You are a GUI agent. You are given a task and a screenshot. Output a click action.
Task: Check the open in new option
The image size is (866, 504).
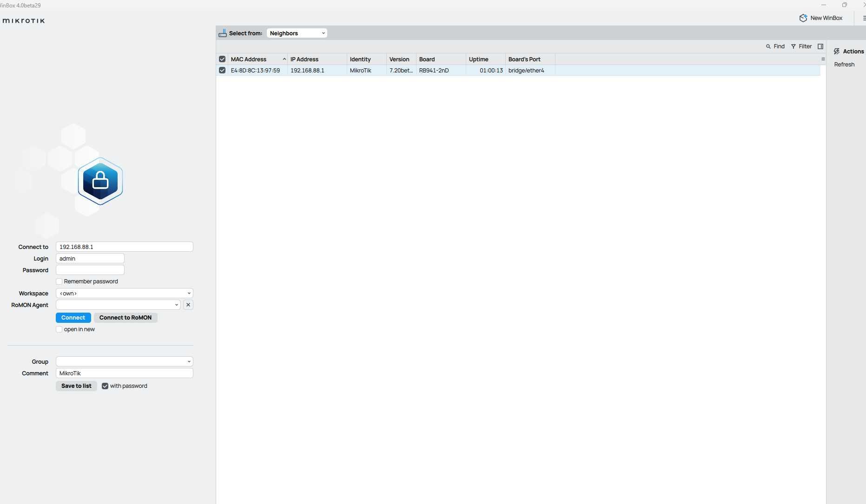(x=59, y=329)
